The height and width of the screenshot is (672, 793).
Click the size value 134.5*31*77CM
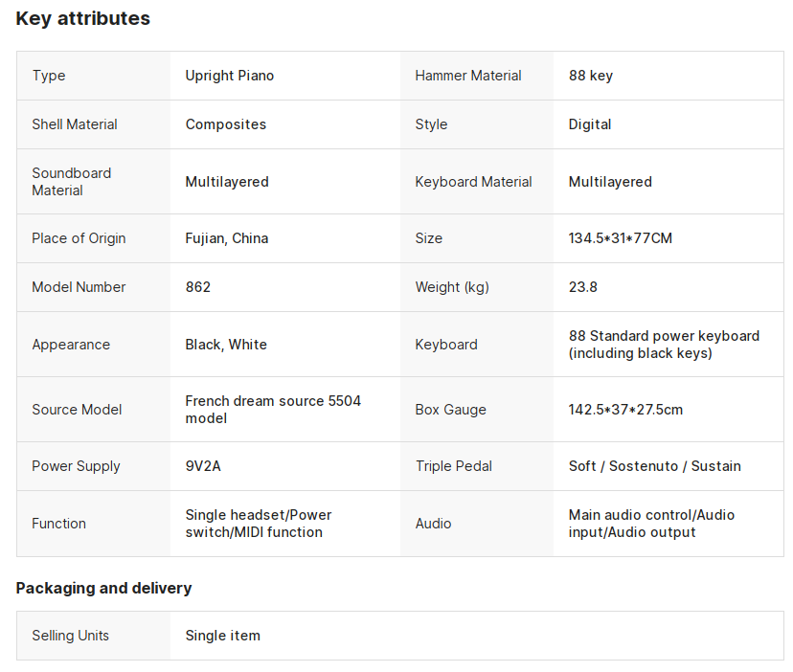(620, 238)
